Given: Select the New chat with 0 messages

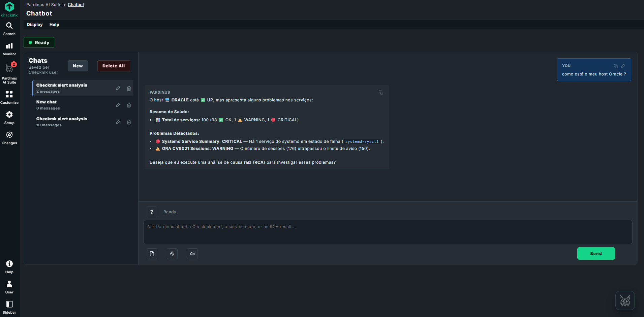Looking at the screenshot, I should tap(83, 105).
